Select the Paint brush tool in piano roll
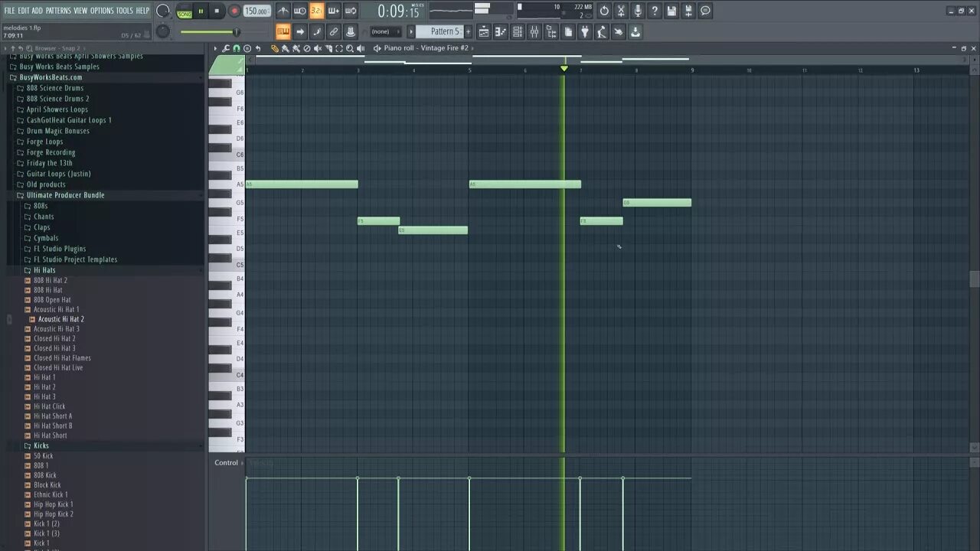 pos(286,48)
